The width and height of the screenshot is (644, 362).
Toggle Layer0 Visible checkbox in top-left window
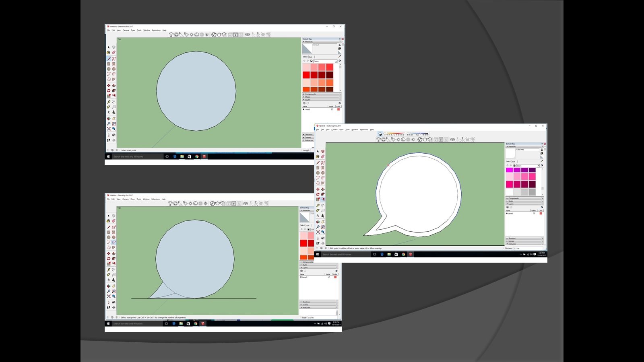tap(332, 109)
